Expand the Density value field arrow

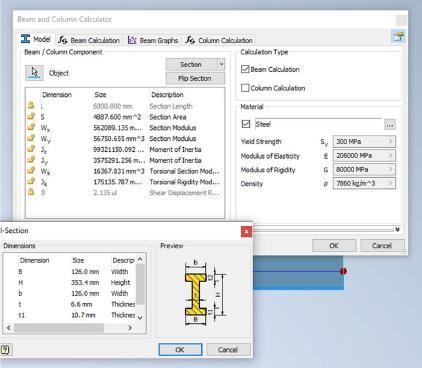point(390,183)
